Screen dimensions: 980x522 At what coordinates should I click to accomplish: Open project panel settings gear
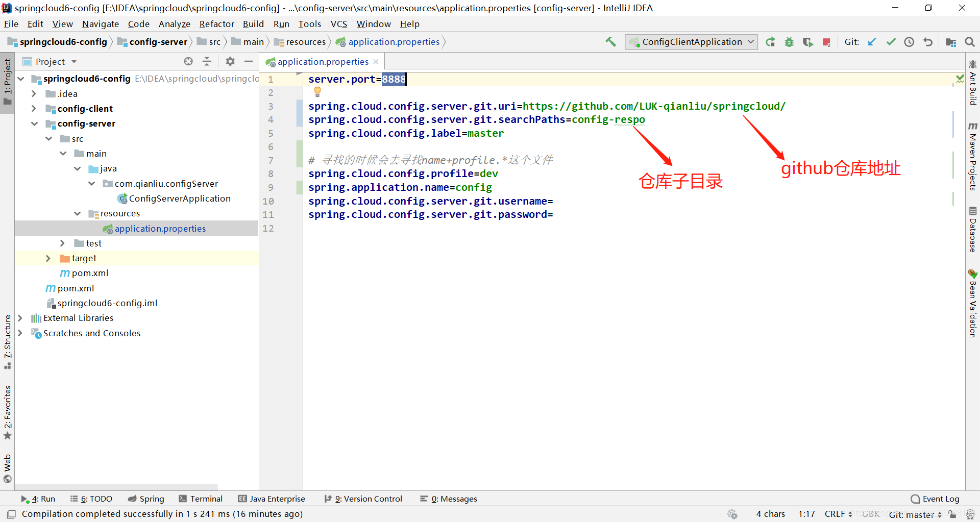coord(230,61)
